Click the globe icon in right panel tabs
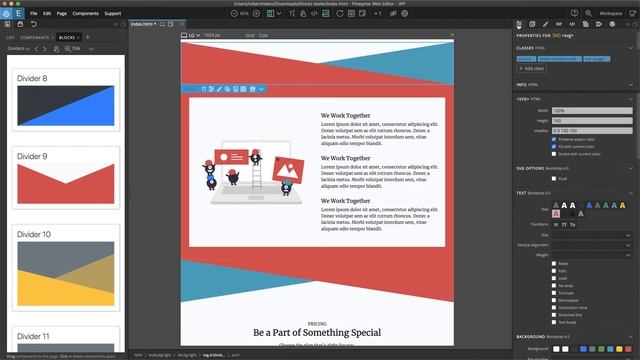 pos(612,24)
